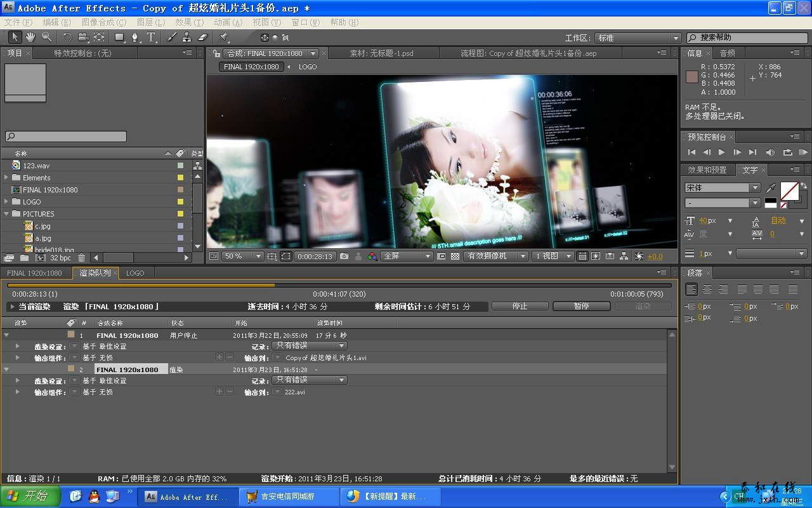
Task: Toggle pixel aspect ratio correction in viewer
Action: (582, 256)
